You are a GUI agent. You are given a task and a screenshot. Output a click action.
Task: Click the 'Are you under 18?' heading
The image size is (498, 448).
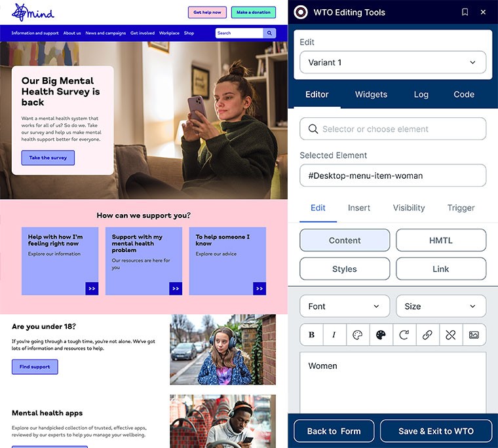(x=44, y=326)
